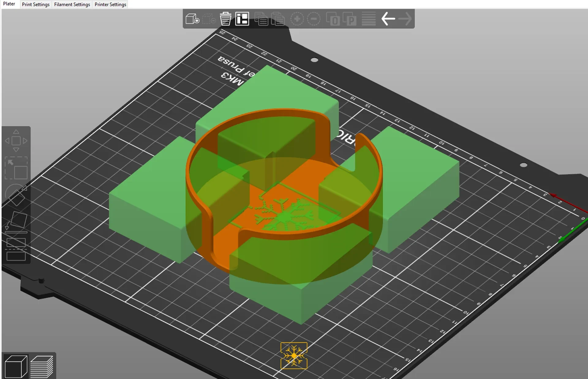
Task: Open variable layer height editing
Action: (369, 19)
